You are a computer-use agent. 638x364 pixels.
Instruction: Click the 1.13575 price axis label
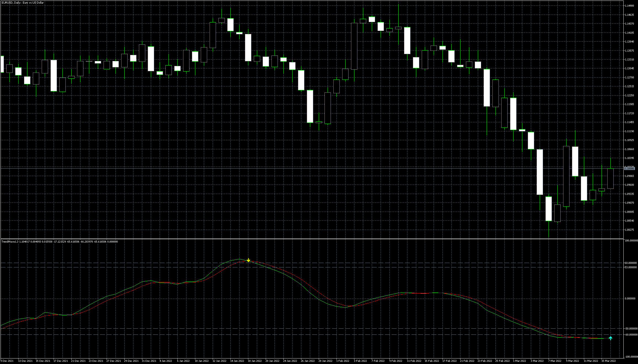629,51
